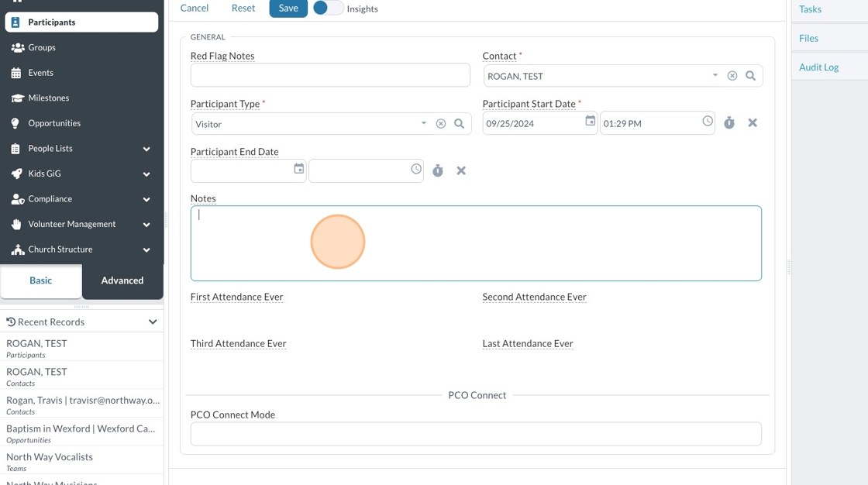Save the participant record

coord(288,9)
